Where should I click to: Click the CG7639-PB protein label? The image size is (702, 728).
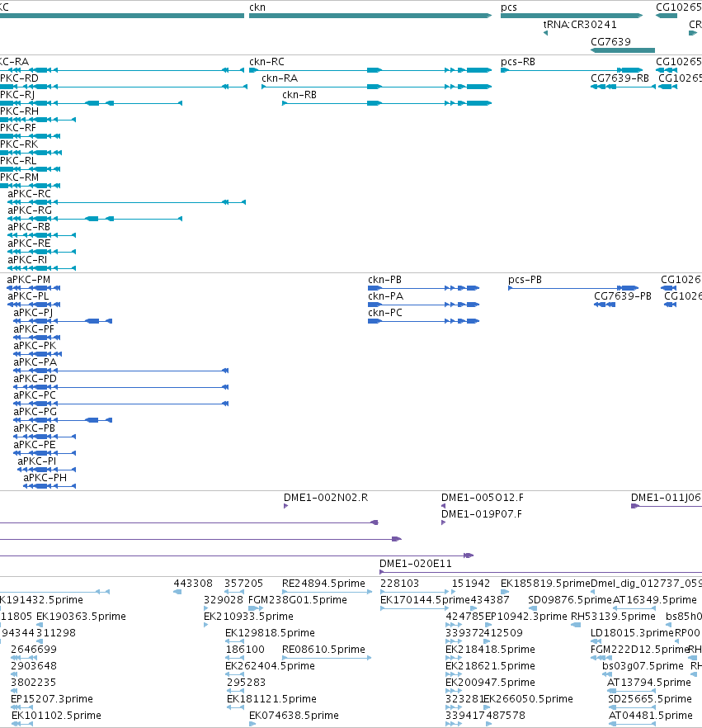click(623, 296)
